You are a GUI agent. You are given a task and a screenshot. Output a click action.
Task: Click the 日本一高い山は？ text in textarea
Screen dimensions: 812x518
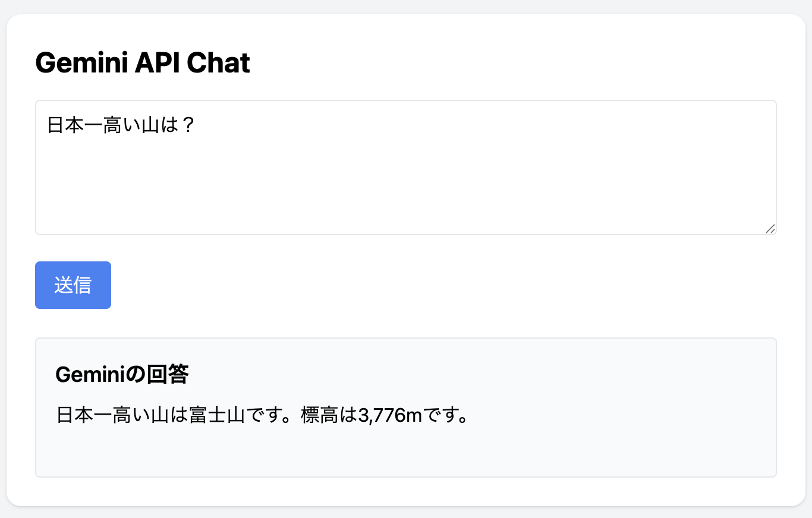[x=121, y=125]
